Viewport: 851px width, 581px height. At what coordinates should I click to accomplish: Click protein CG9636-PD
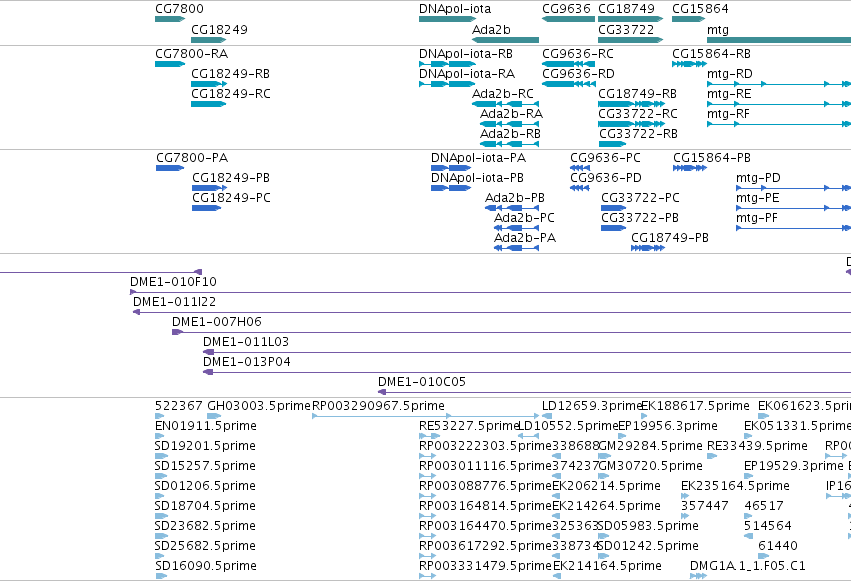[x=606, y=178]
